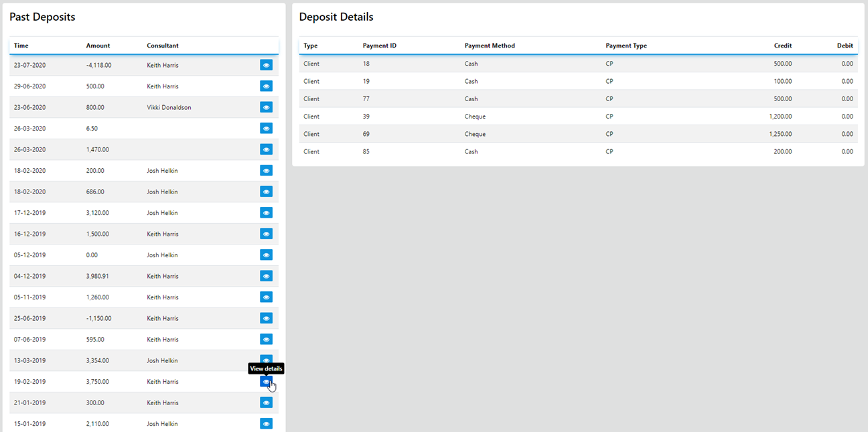Select the 2,110.00 amount
The height and width of the screenshot is (432, 868).
97,424
